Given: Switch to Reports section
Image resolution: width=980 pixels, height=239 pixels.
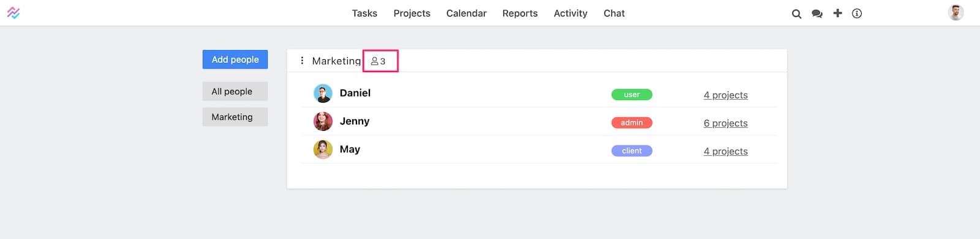Looking at the screenshot, I should click(520, 13).
